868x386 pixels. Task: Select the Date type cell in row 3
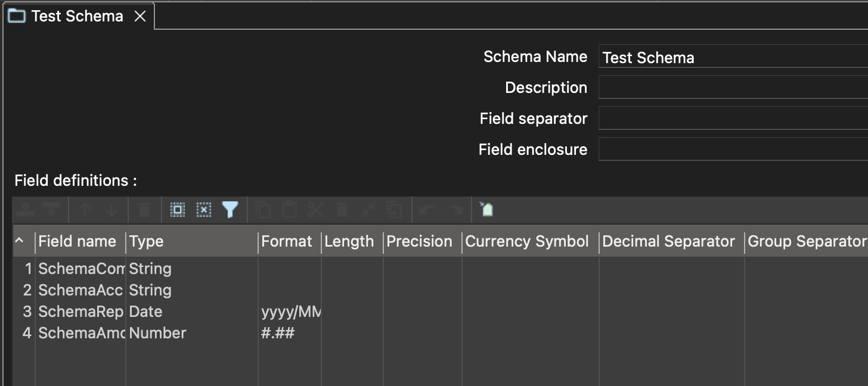(x=146, y=312)
